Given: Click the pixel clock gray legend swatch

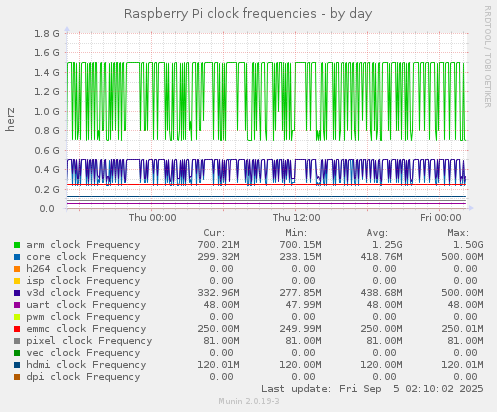Looking at the screenshot, I should point(17,341).
